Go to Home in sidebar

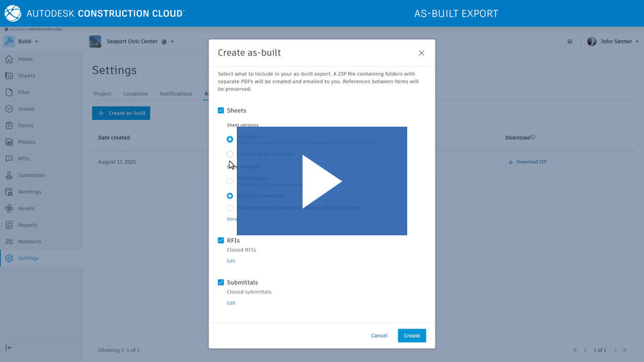[25, 59]
